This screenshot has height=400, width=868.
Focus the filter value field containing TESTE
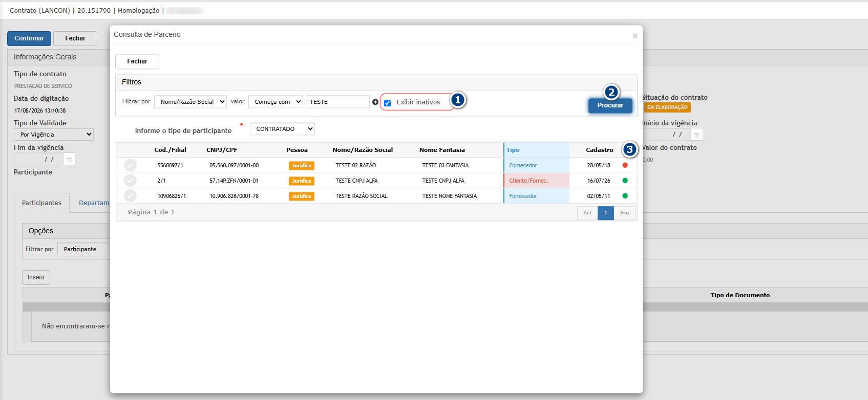pyautogui.click(x=337, y=102)
